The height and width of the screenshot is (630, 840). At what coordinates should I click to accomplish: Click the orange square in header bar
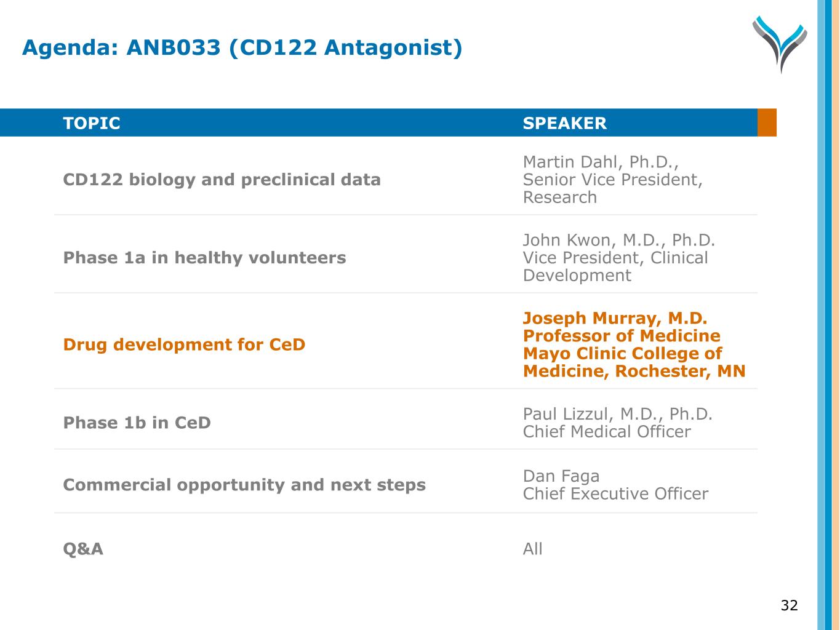[767, 122]
